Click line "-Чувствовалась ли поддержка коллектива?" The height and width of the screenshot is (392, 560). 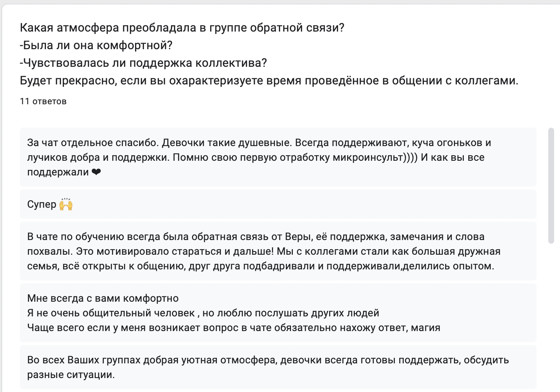[143, 63]
